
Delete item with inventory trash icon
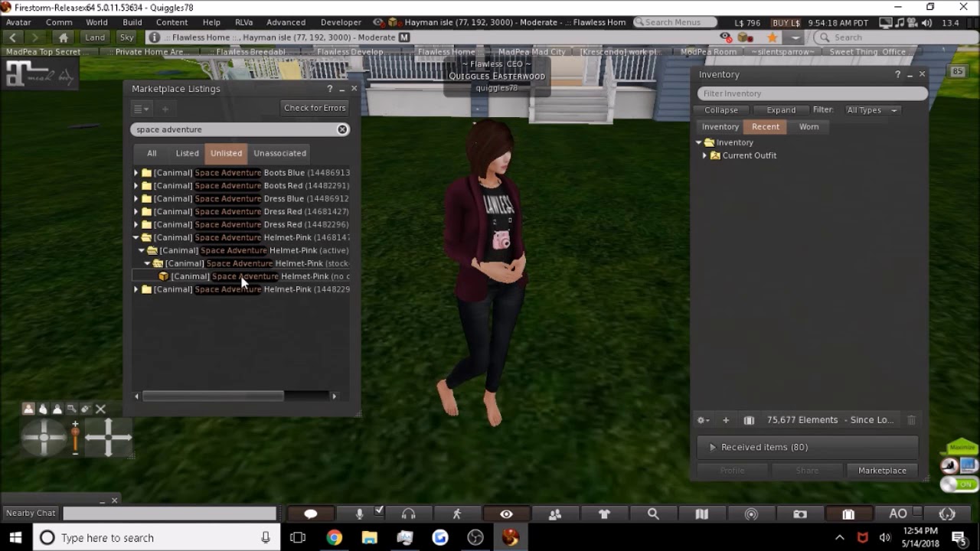point(911,420)
